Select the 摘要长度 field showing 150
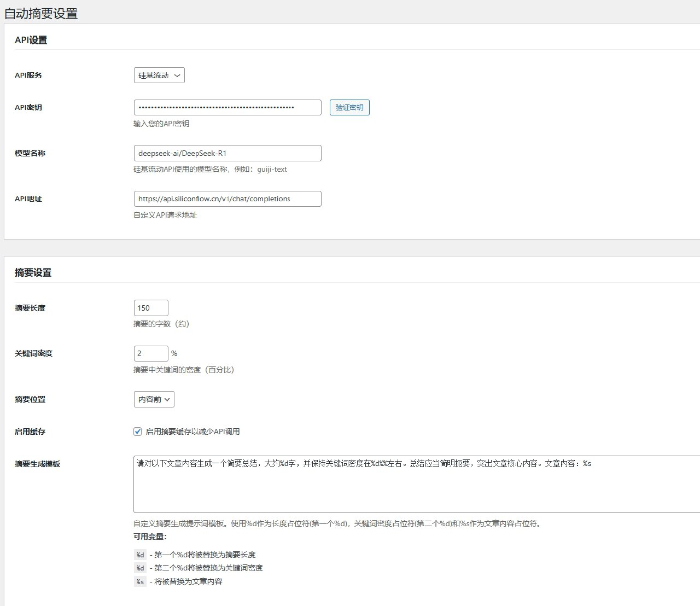700x606 pixels. pos(151,308)
